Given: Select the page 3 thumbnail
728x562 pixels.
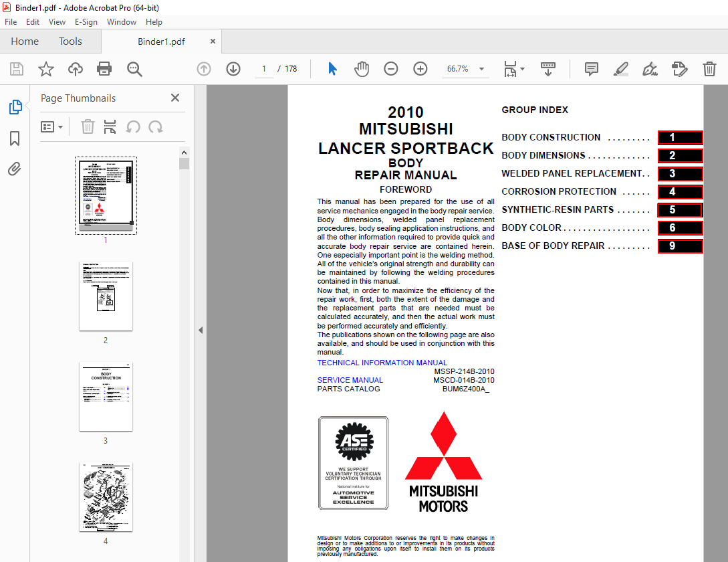Looking at the screenshot, I should (x=106, y=397).
